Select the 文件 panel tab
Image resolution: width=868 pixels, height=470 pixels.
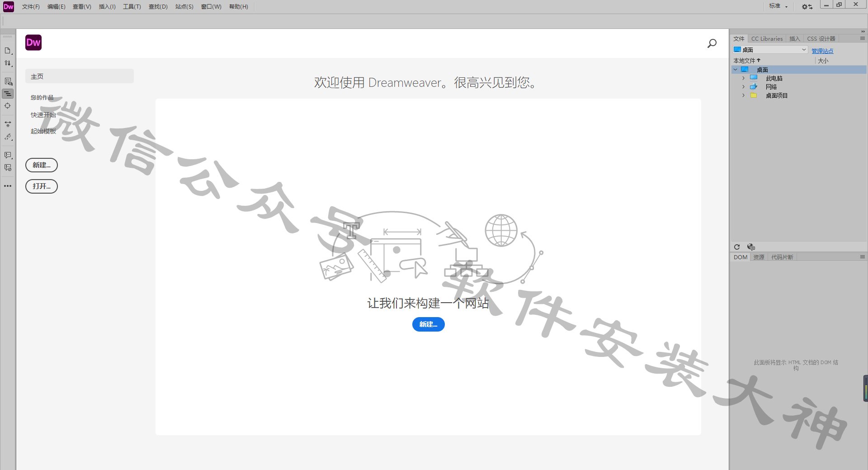coord(739,39)
